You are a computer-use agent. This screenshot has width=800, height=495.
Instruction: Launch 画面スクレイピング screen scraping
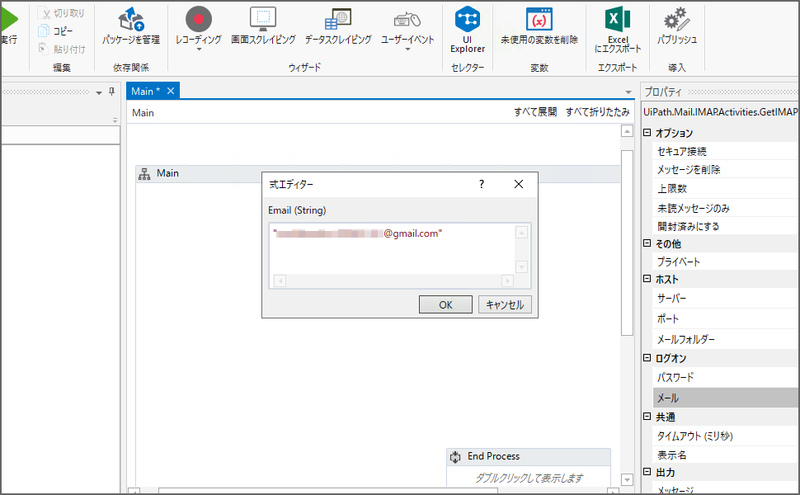click(263, 26)
